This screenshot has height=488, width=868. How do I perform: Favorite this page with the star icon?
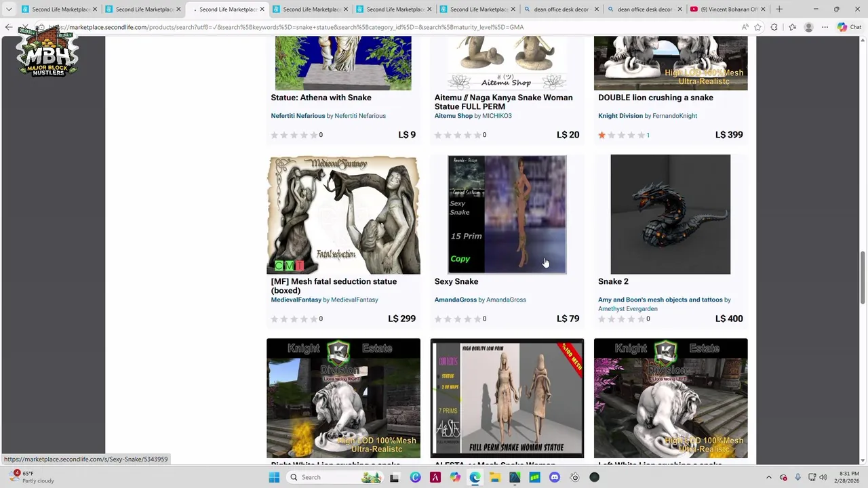coord(757,27)
